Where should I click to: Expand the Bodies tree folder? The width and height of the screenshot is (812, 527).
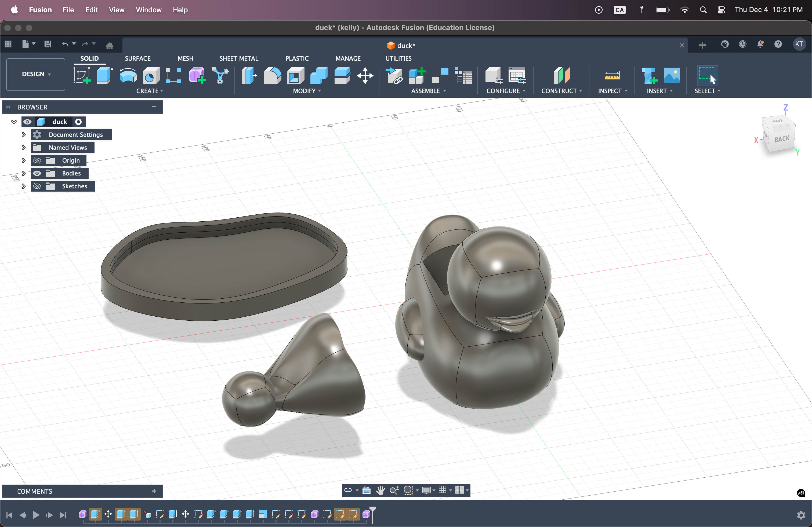click(x=24, y=173)
